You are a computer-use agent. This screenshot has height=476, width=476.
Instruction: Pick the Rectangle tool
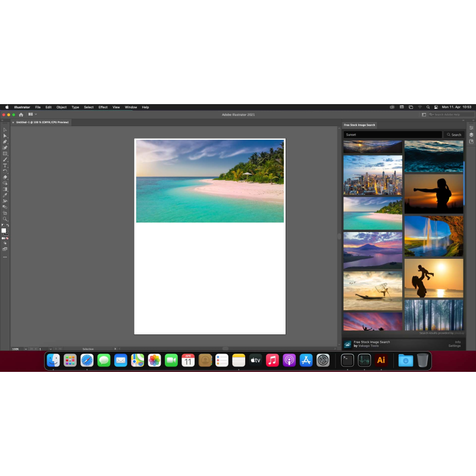tap(5, 154)
